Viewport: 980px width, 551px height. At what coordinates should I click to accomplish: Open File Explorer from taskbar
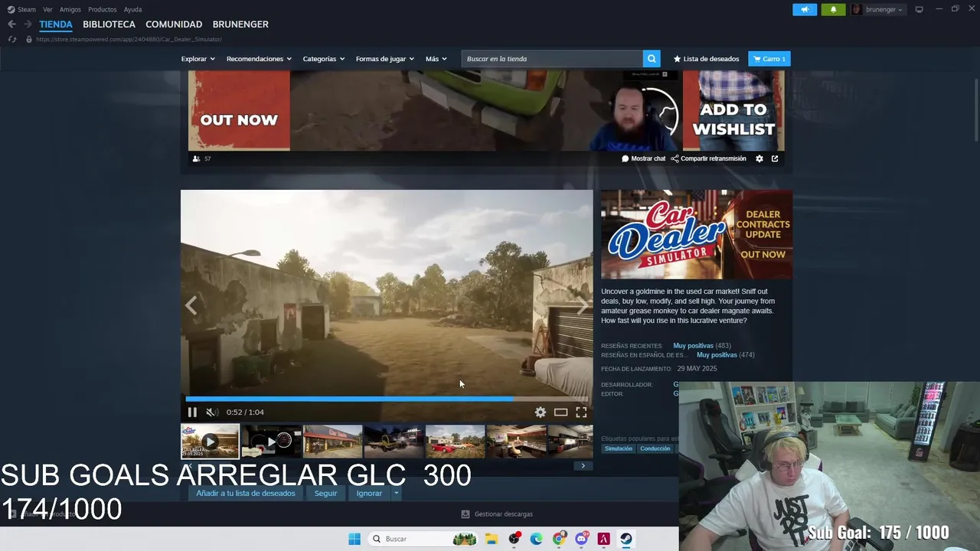point(492,539)
